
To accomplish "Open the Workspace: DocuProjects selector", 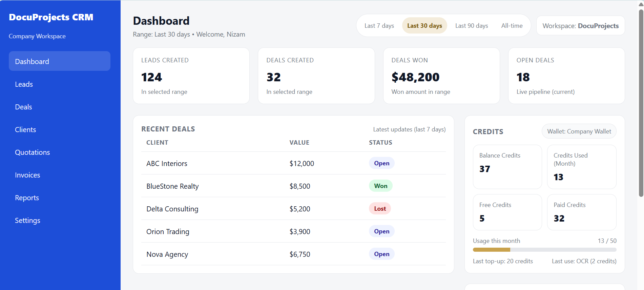I will pos(580,26).
